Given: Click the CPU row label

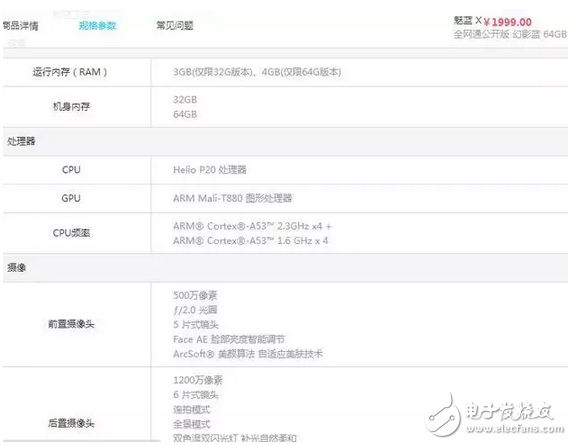Looking at the screenshot, I should click(71, 170).
